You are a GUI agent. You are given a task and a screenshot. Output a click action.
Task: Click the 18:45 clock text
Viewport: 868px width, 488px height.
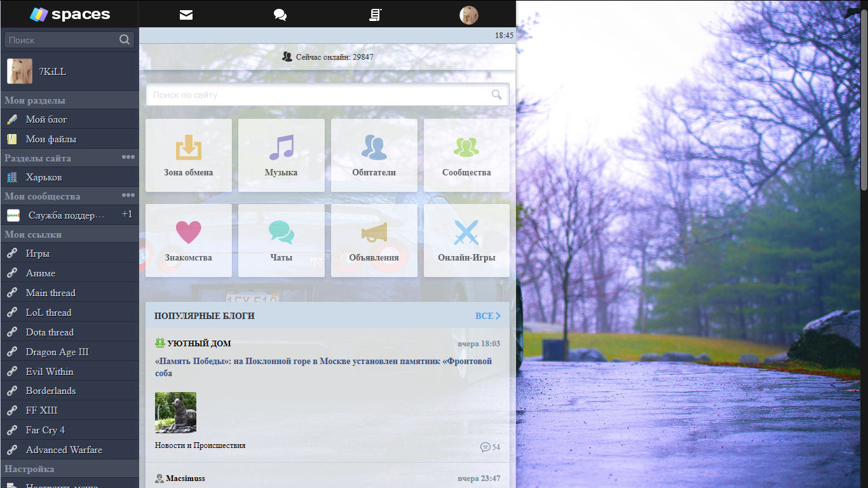pos(505,36)
